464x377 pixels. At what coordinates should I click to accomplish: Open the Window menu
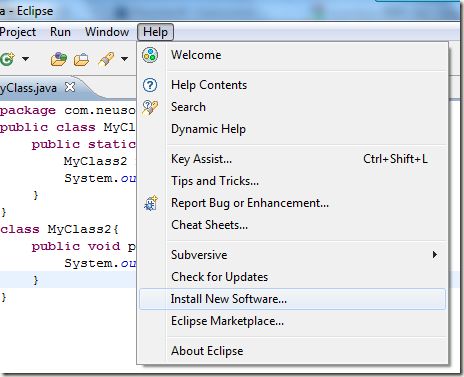coord(107,32)
